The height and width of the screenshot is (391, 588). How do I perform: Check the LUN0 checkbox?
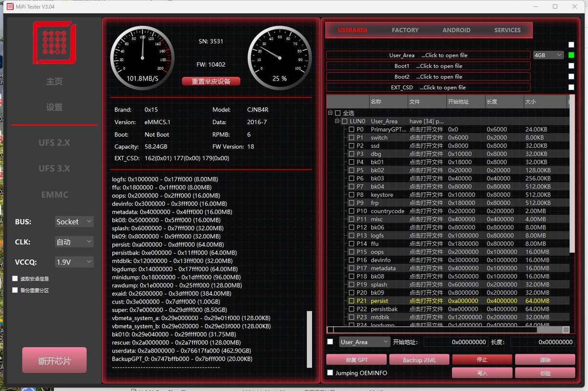pyautogui.click(x=345, y=121)
